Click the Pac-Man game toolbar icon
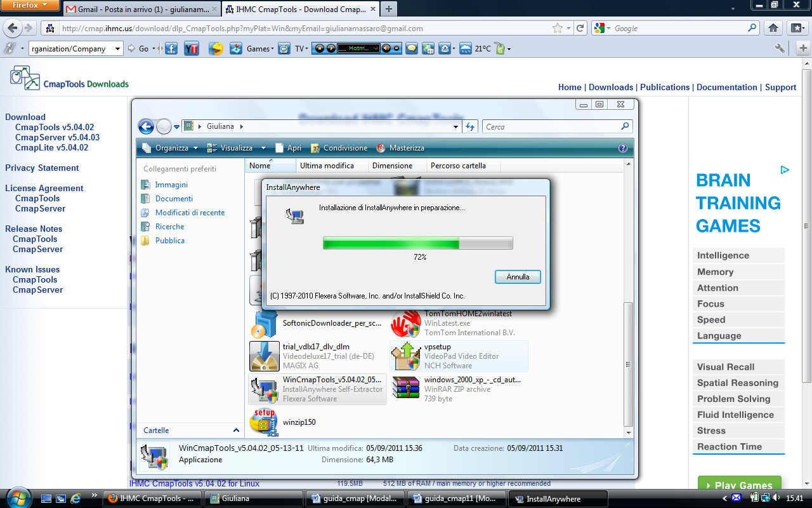 coord(216,49)
